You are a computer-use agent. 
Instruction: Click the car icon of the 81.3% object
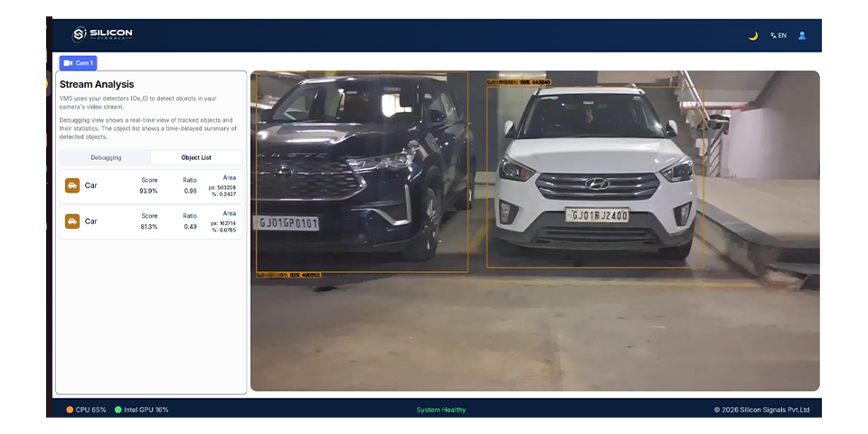pyautogui.click(x=72, y=221)
